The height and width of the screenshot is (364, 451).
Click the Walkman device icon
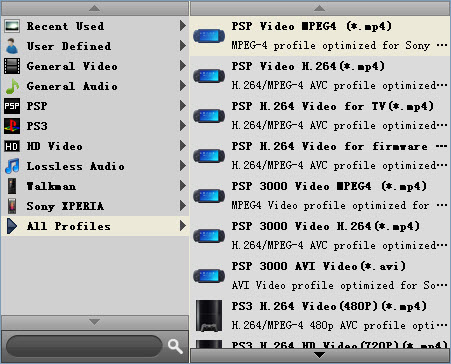(12, 186)
